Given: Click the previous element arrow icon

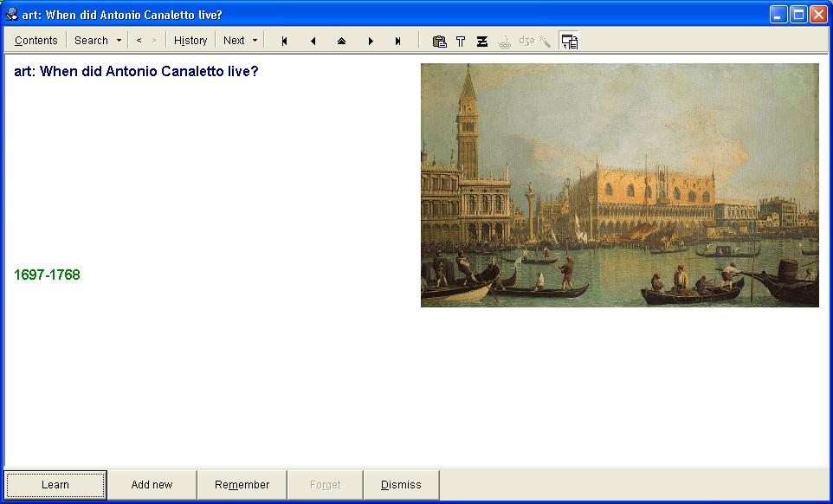Looking at the screenshot, I should coord(313,41).
